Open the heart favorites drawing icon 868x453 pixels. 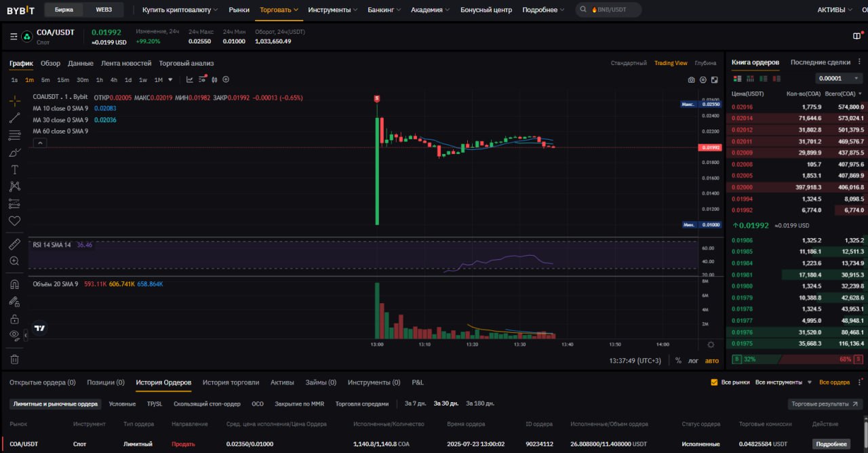(15, 221)
